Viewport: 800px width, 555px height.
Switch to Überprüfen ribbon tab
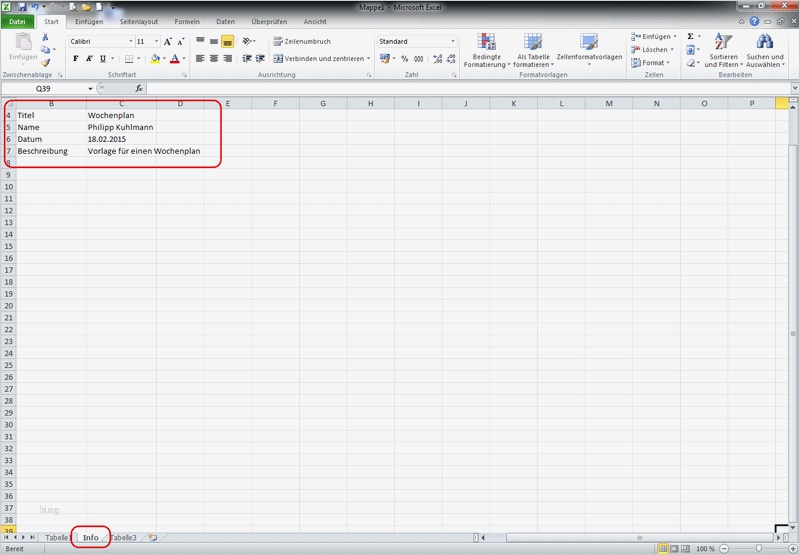point(269,22)
